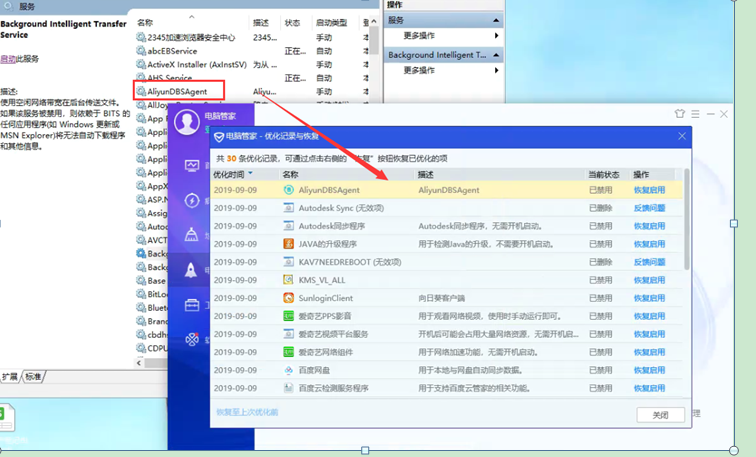756x457 pixels.
Task: Sort Services by 名称 column header
Action: click(x=145, y=23)
